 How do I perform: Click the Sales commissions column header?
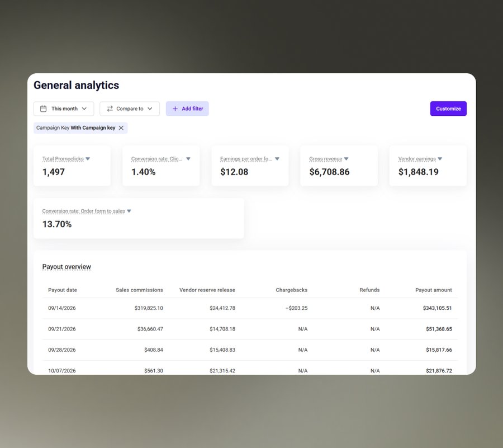tap(140, 290)
